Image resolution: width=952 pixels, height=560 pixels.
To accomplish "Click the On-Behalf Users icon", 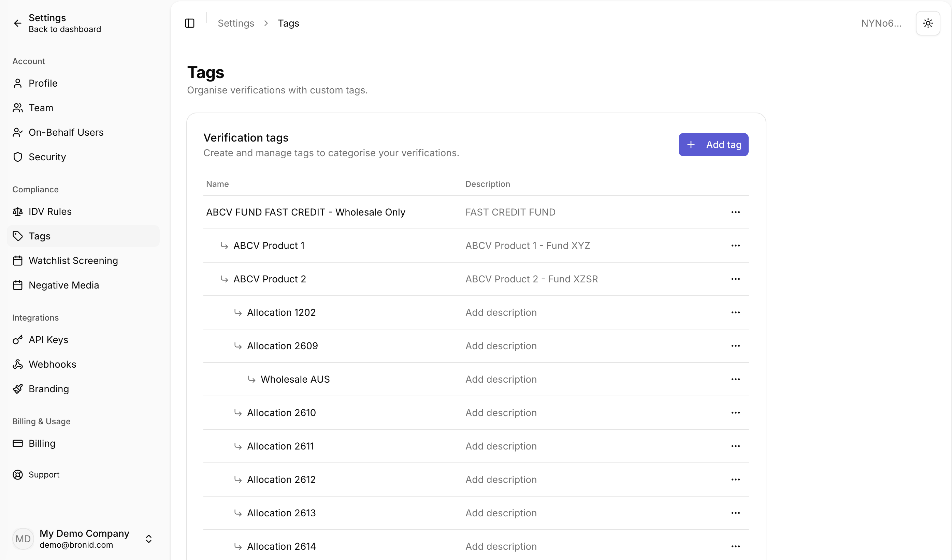I will click(x=18, y=132).
